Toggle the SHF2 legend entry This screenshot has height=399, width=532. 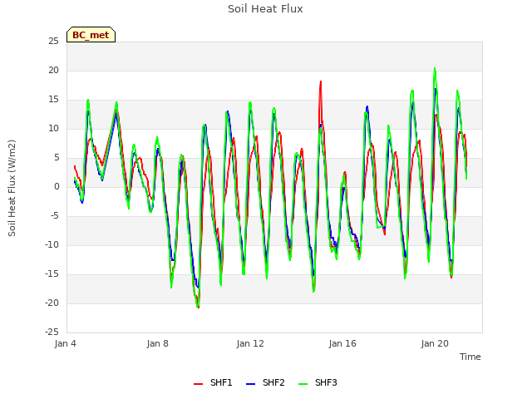tap(265, 382)
